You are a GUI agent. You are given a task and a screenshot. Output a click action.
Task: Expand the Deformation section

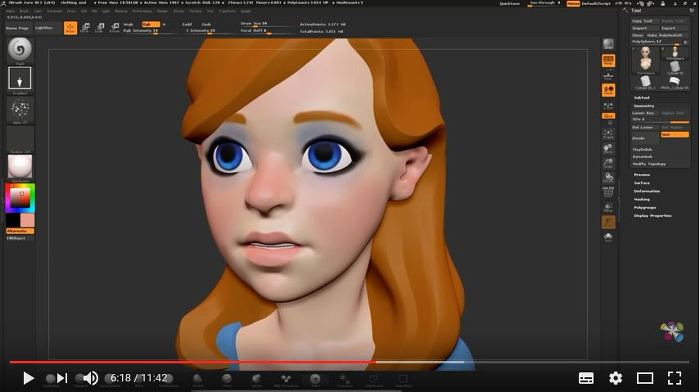647,191
